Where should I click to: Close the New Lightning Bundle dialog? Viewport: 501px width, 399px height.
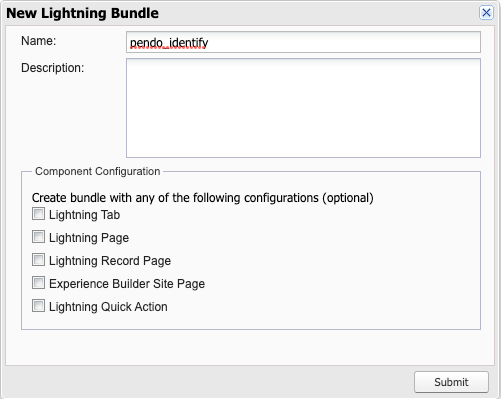(486, 13)
